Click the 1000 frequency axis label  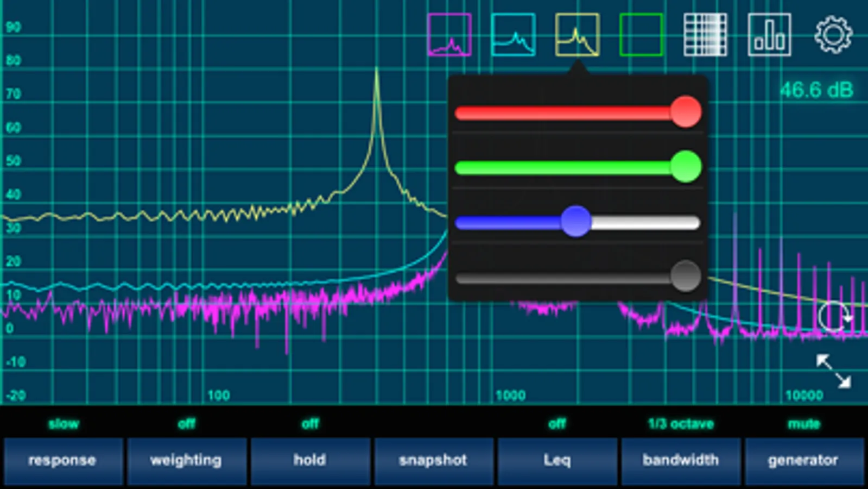point(510,396)
